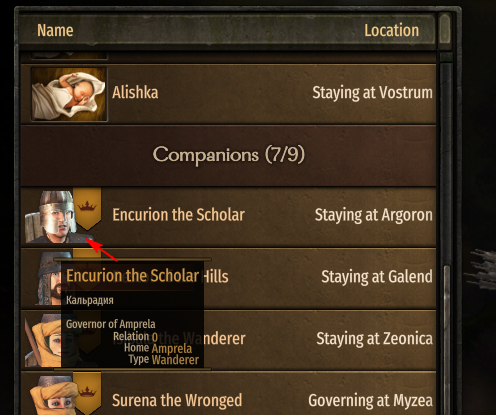Click Surena the Wronged's crown banner icon
The width and height of the screenshot is (496, 415).
[x=87, y=393]
